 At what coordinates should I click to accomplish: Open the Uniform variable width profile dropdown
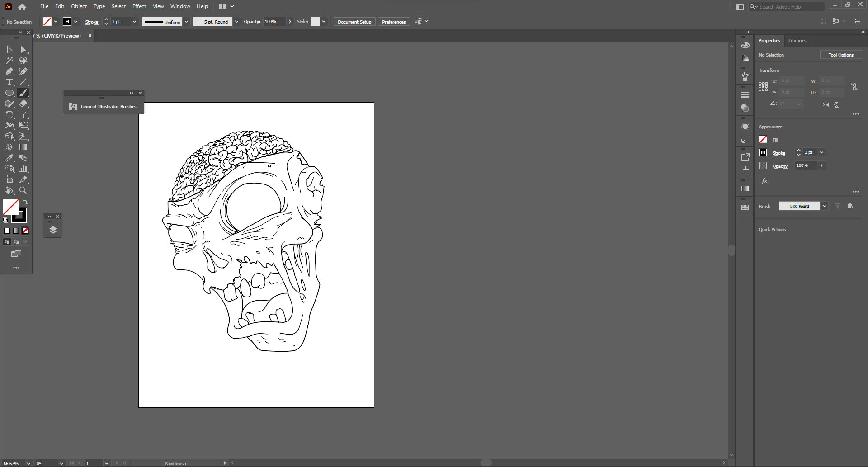(186, 22)
